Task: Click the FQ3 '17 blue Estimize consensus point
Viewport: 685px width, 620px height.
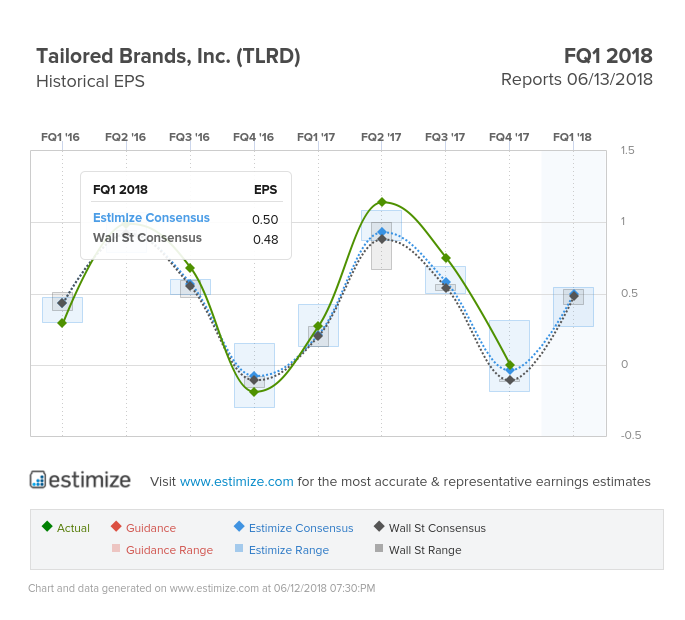Action: (x=446, y=282)
